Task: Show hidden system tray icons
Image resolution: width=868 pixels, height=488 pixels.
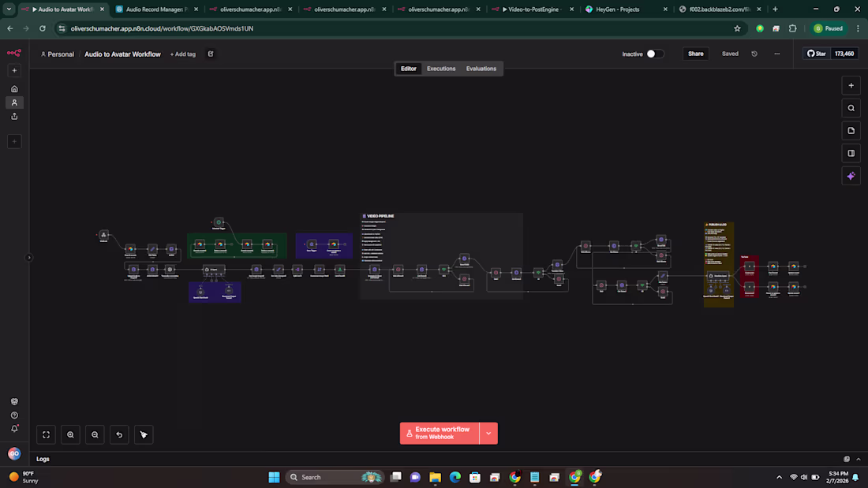Action: tap(779, 477)
